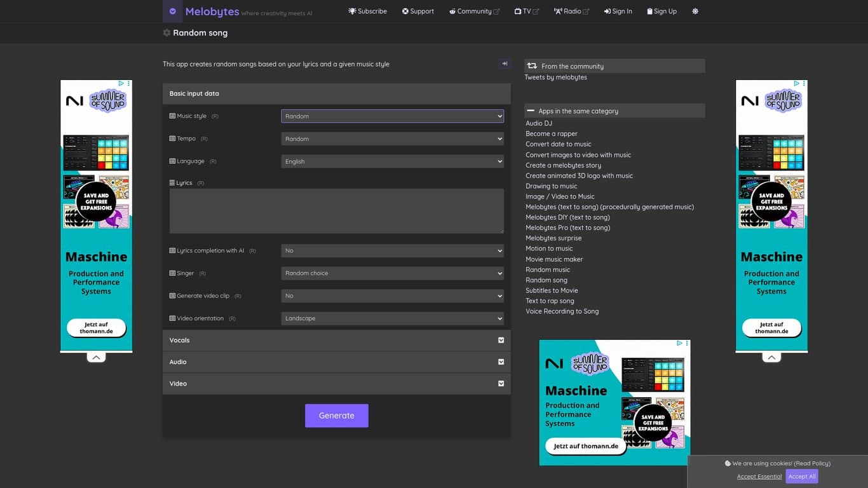This screenshot has height=488, width=868.
Task: Expand the Video section
Action: click(501, 384)
